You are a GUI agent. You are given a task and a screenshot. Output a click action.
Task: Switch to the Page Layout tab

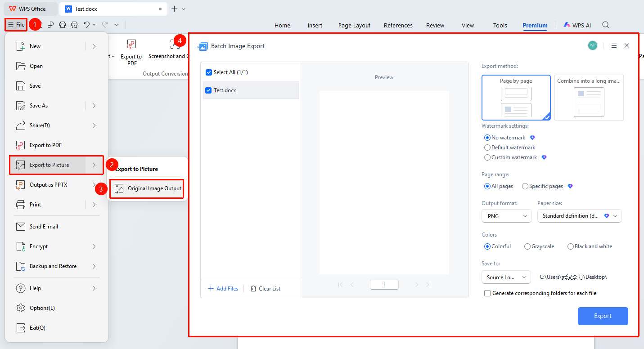click(354, 26)
